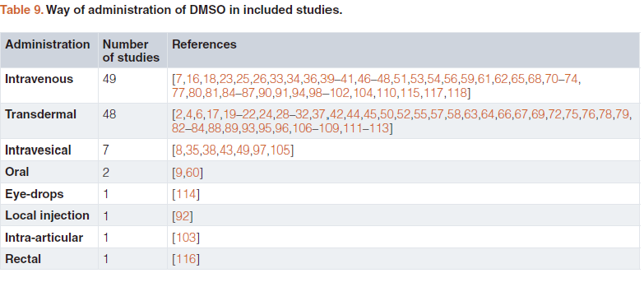Open reference 97 in the Intravesical row
Image resolution: width=644 pixels, height=296 pixels.
click(260, 150)
